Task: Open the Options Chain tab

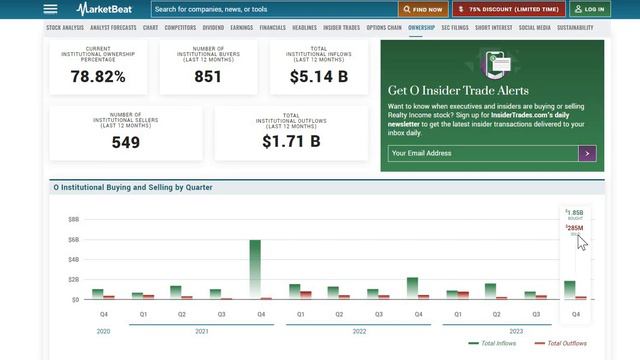Action: pos(384,27)
